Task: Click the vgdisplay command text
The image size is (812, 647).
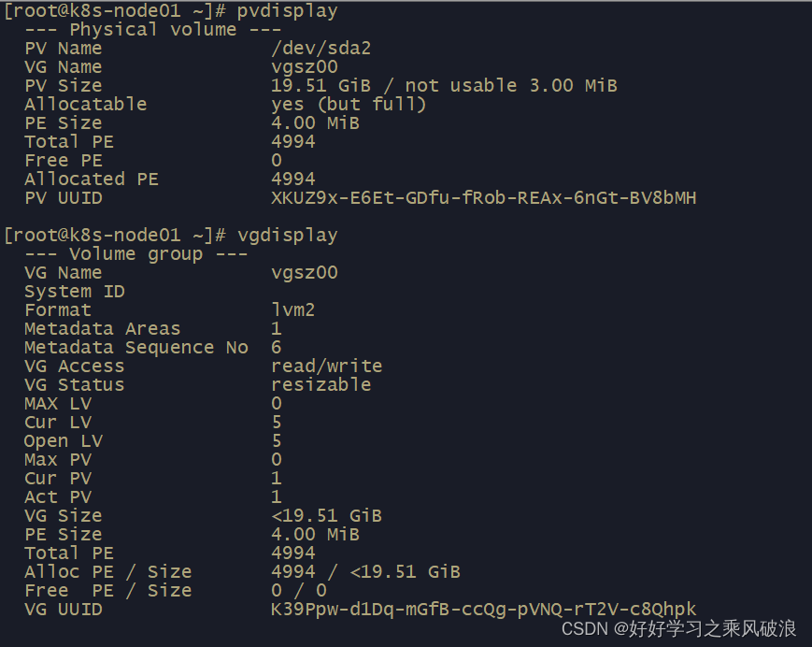Action: pyautogui.click(x=288, y=236)
